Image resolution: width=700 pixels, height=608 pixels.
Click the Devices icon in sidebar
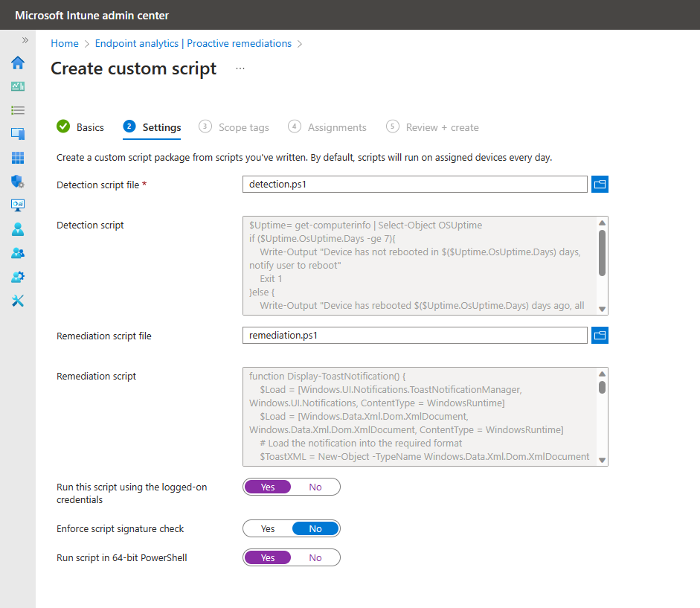17,134
